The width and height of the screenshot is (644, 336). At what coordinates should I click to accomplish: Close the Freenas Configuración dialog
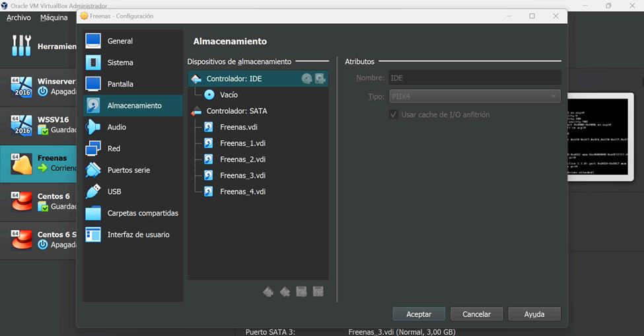pos(555,16)
